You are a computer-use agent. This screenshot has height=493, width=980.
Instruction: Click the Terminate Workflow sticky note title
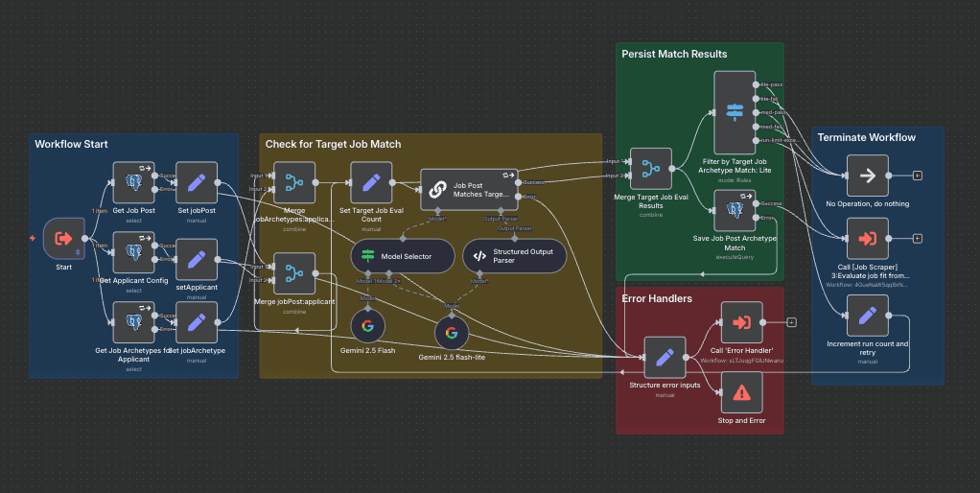tap(866, 138)
